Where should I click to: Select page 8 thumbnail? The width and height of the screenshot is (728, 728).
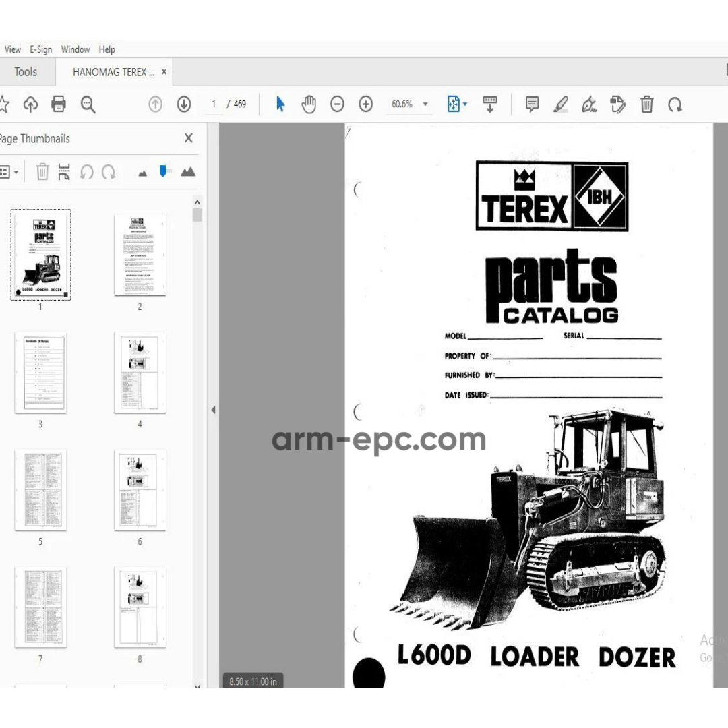[140, 607]
